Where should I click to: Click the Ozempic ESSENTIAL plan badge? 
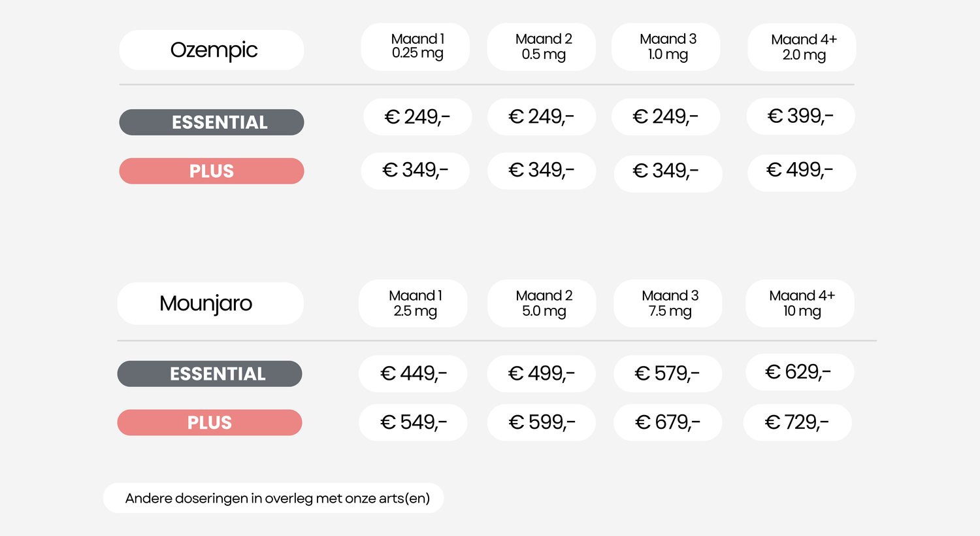[212, 122]
